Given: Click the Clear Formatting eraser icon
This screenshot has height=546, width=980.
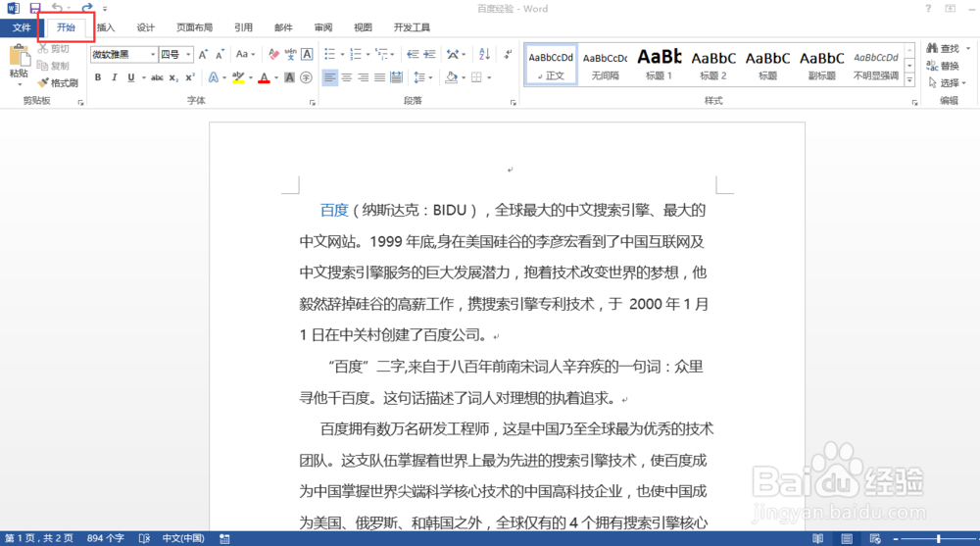Looking at the screenshot, I should (273, 55).
